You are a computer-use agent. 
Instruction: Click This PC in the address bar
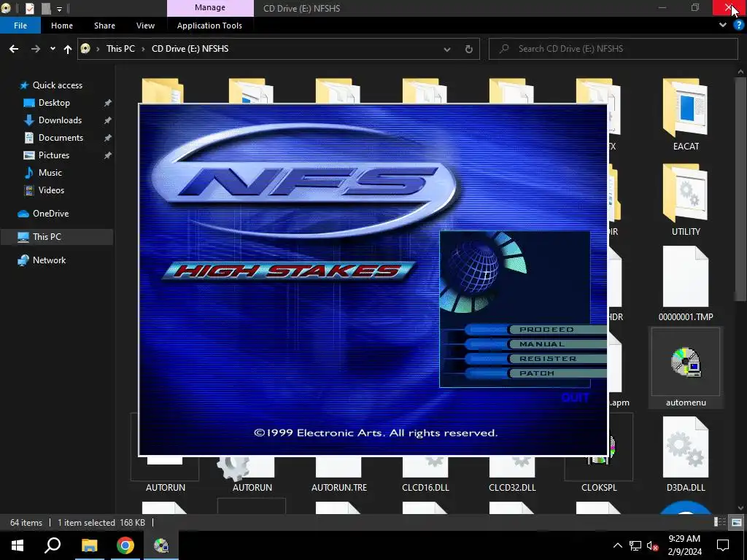(120, 49)
